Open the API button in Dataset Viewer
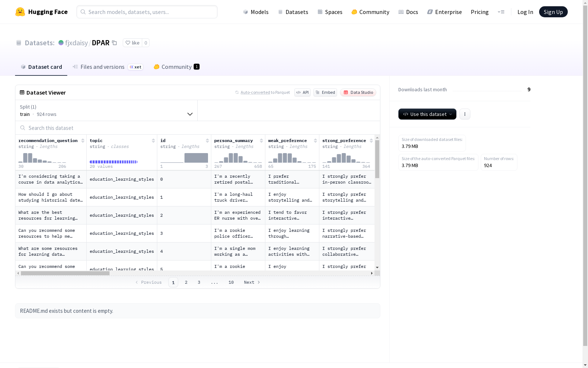Screen dimensions: 588x368 (x=302, y=92)
